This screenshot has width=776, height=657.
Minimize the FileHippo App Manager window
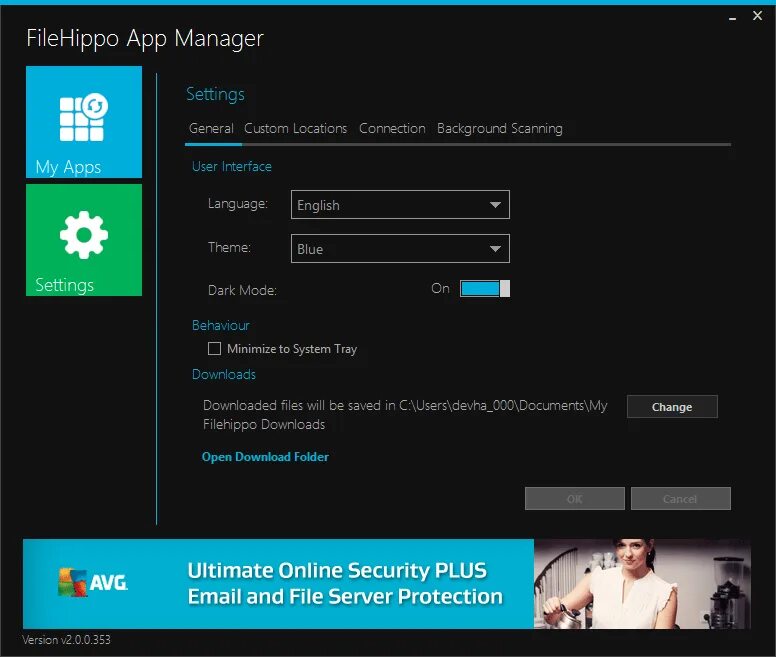coord(732,17)
